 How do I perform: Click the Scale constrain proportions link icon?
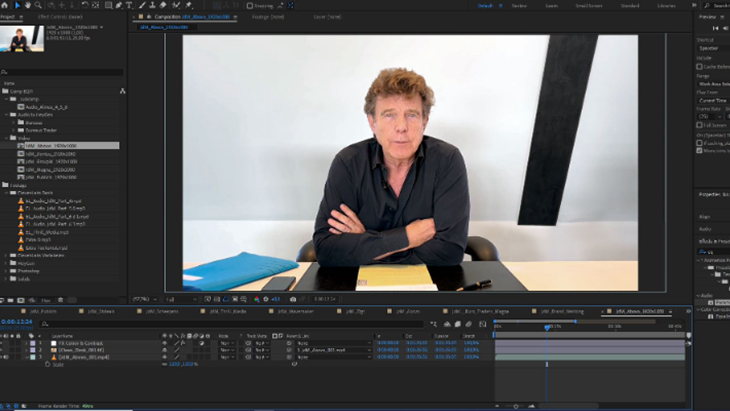click(x=164, y=364)
